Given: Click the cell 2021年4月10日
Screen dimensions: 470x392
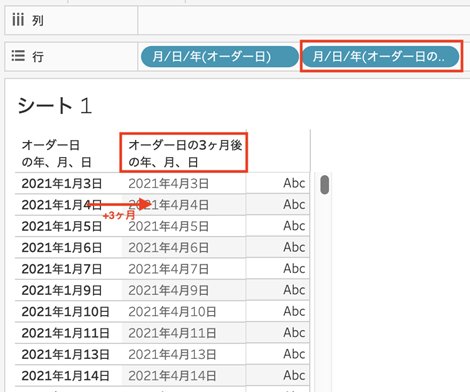Looking at the screenshot, I should coord(172,312).
